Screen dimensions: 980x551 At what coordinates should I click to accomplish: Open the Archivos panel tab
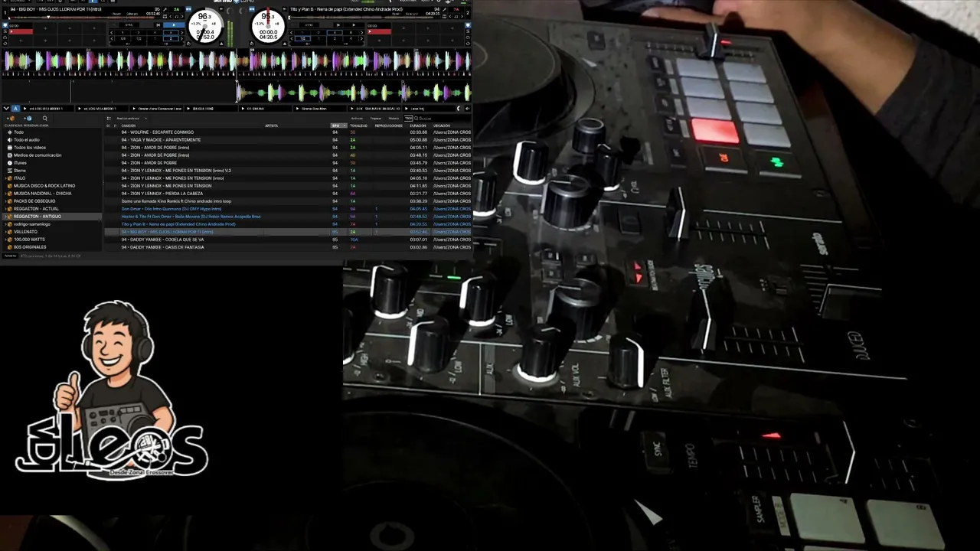pos(357,118)
